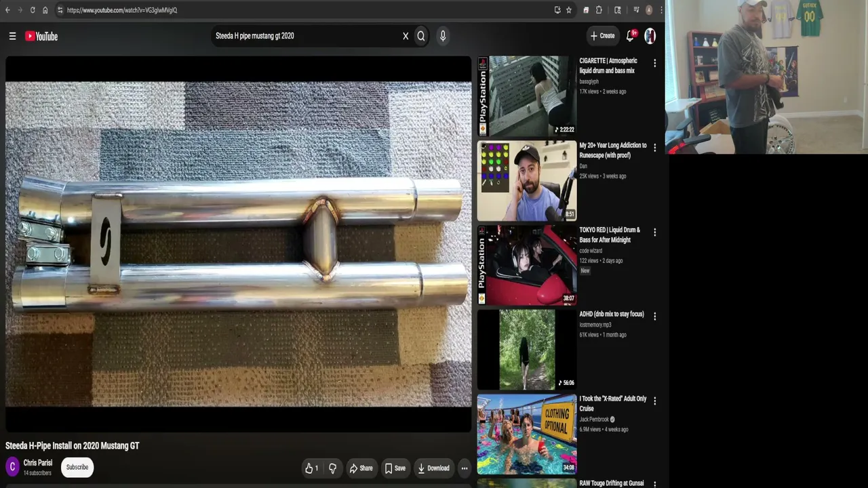Open the YouTube account avatar menu
This screenshot has width=868, height=488.
point(650,36)
